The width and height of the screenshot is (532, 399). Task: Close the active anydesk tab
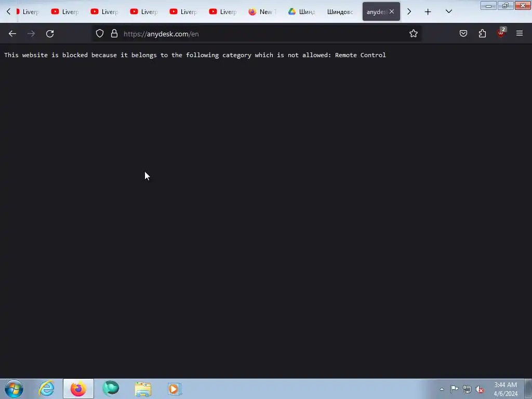392,12
